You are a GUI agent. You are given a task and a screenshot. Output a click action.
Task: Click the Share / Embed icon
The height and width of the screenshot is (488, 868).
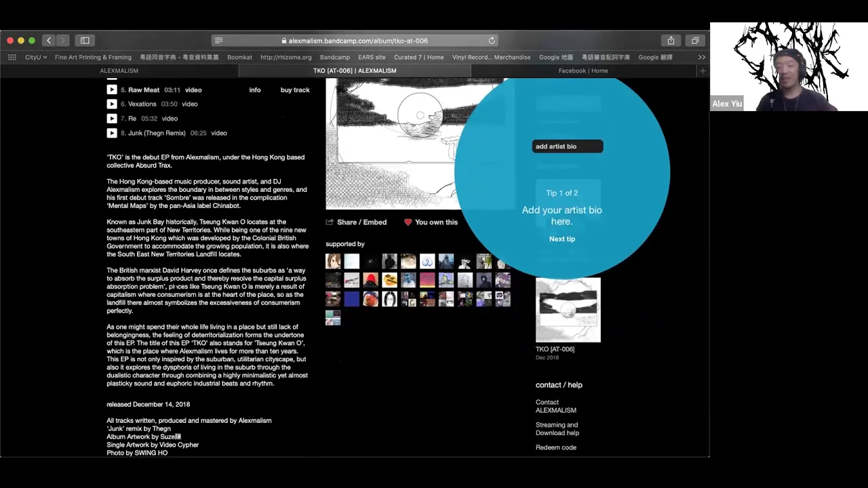pos(330,222)
